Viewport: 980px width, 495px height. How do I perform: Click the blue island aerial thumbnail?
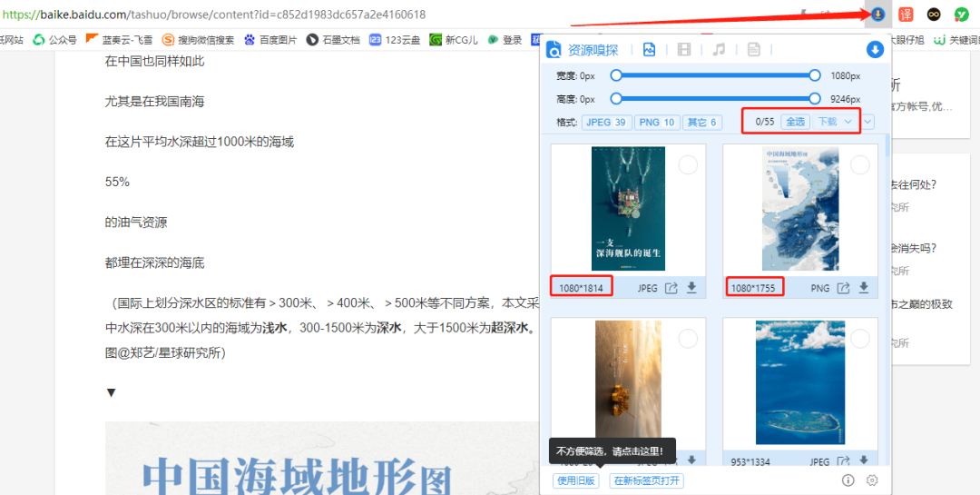coord(800,383)
